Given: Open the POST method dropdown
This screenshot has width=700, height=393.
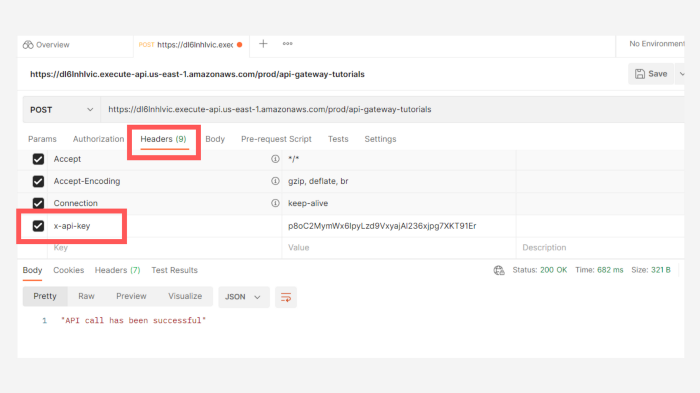Looking at the screenshot, I should click(62, 110).
